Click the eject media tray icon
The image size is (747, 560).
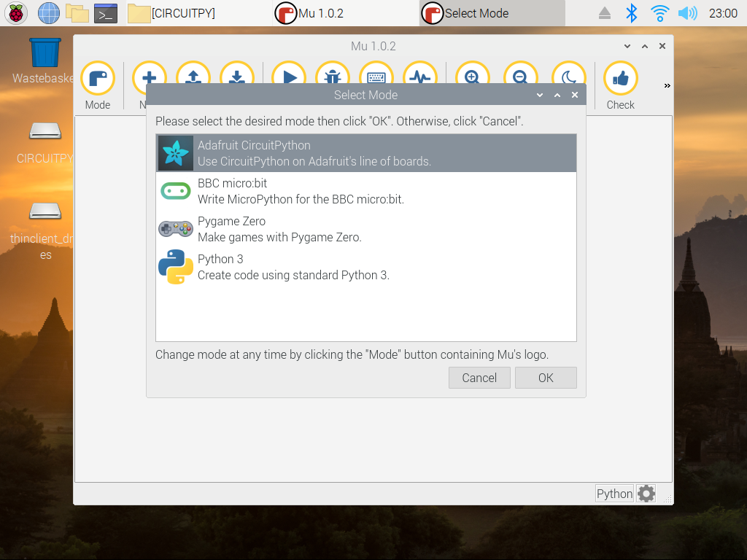(x=605, y=13)
